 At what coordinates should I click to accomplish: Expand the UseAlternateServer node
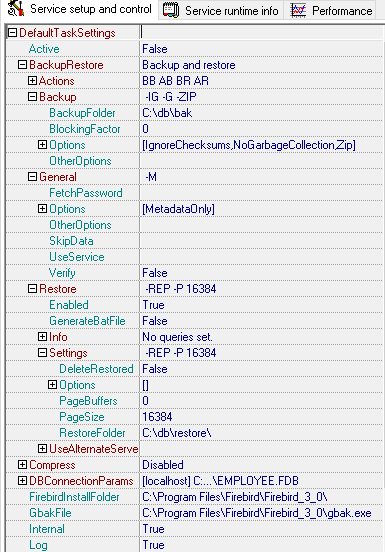click(42, 449)
